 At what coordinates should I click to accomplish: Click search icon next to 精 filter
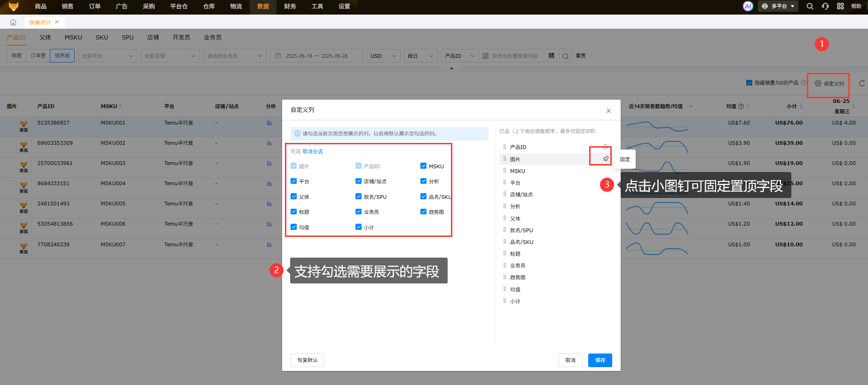[565, 56]
